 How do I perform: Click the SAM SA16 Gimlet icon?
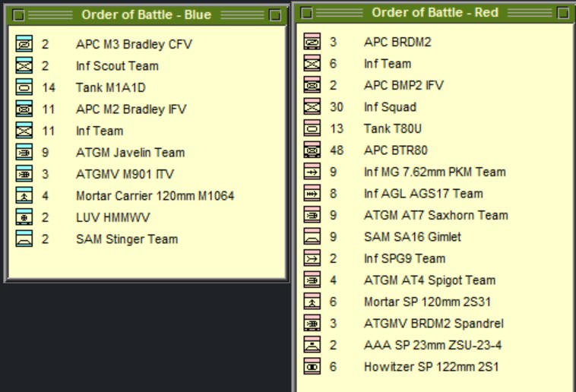pos(312,236)
